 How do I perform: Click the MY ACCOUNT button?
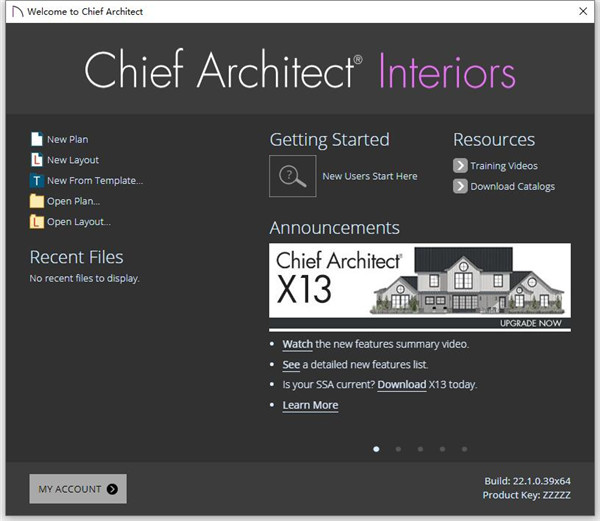point(78,489)
